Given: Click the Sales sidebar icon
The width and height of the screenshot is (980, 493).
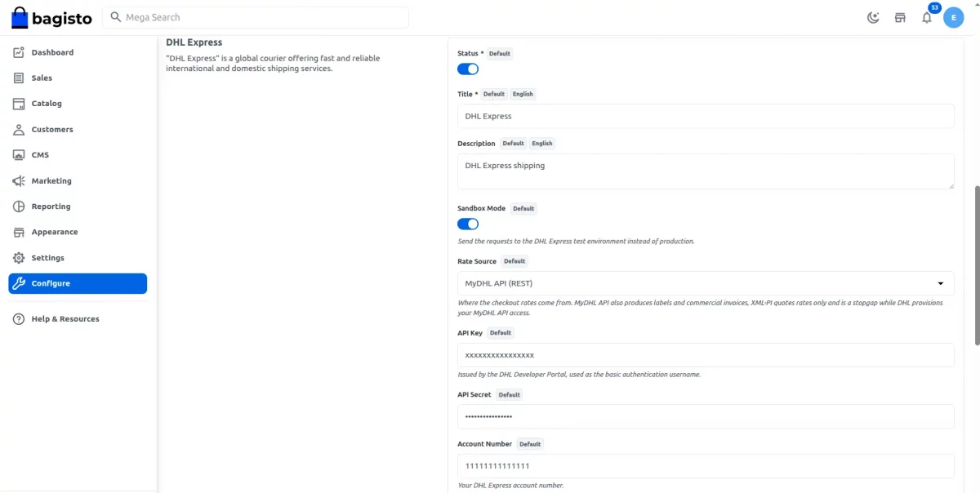Looking at the screenshot, I should (19, 78).
